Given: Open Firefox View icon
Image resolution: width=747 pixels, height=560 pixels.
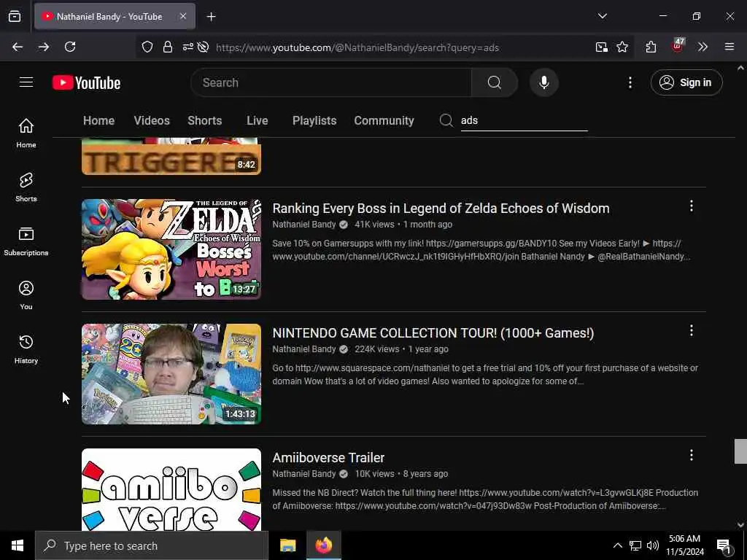Looking at the screenshot, I should [15, 16].
